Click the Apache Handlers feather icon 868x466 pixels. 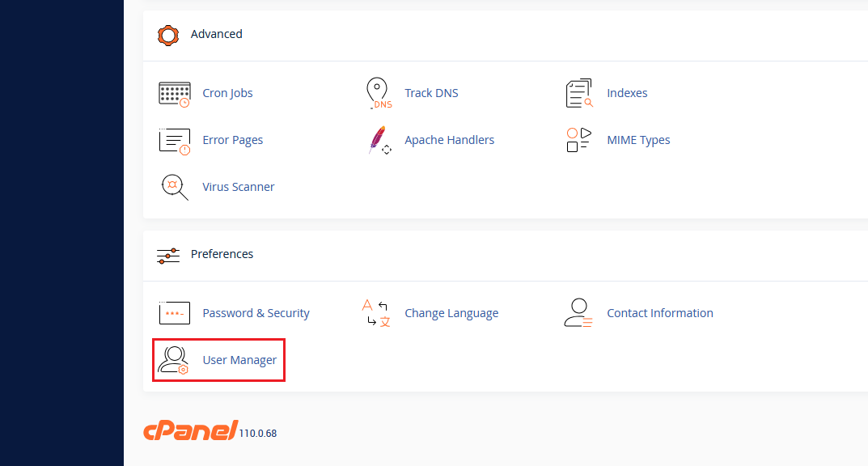coord(378,141)
